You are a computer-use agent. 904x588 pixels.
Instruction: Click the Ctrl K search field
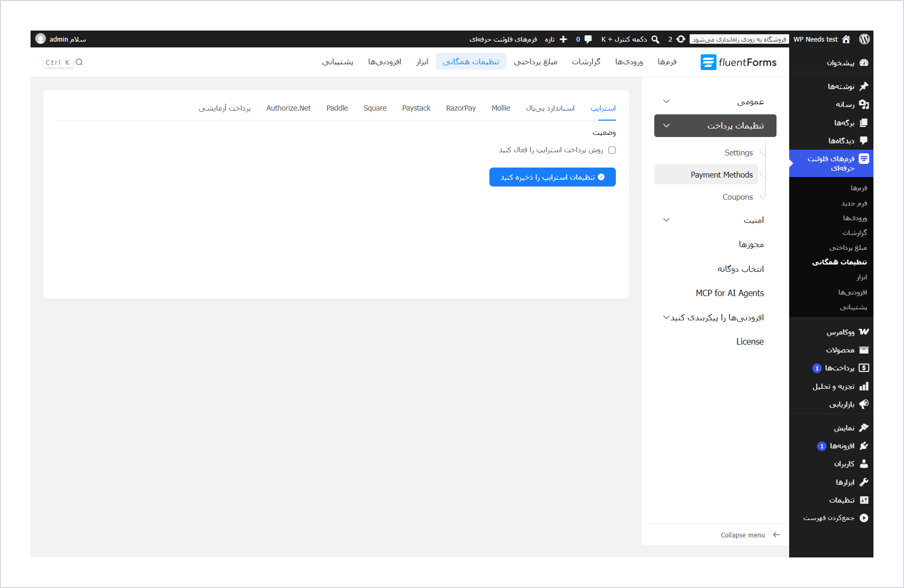pyautogui.click(x=64, y=62)
